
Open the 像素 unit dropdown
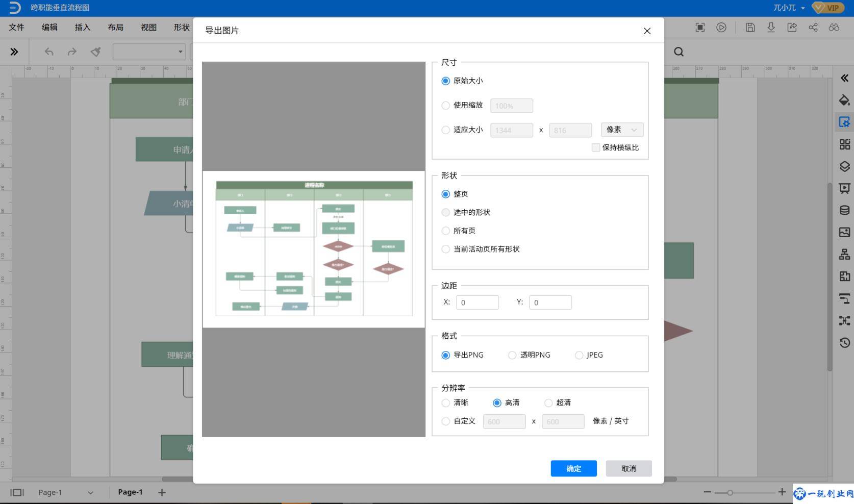tap(622, 130)
